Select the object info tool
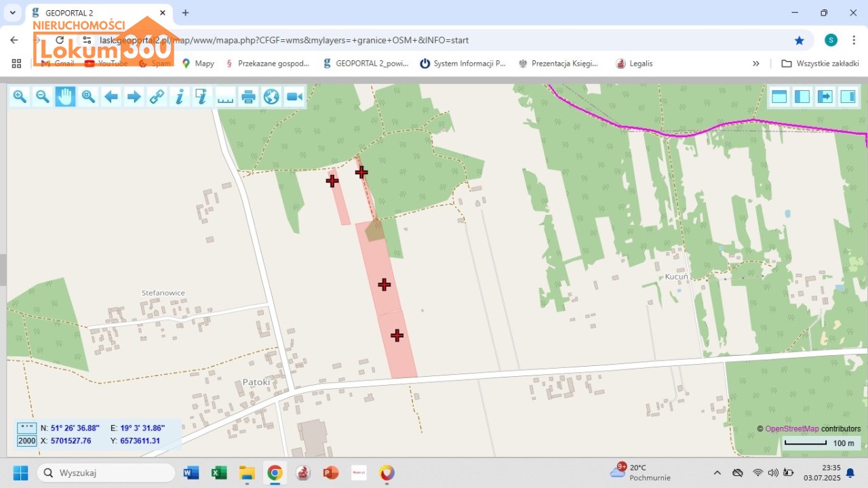Image resolution: width=868 pixels, height=488 pixels. pos(180,97)
